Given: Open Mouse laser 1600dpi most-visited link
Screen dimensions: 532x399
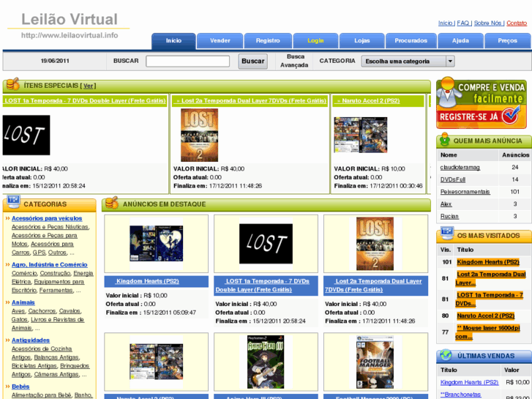Looking at the screenshot, I should click(x=488, y=332).
